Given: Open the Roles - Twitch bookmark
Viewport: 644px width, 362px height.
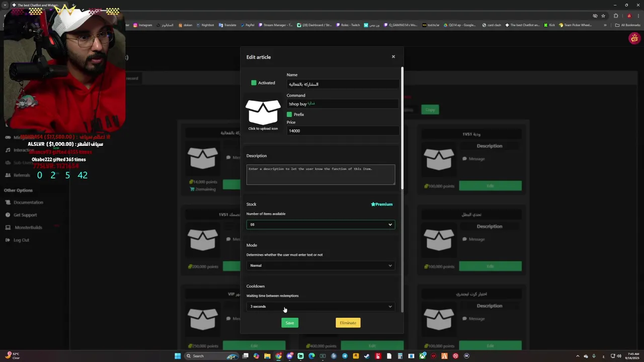Looking at the screenshot, I should [348, 25].
